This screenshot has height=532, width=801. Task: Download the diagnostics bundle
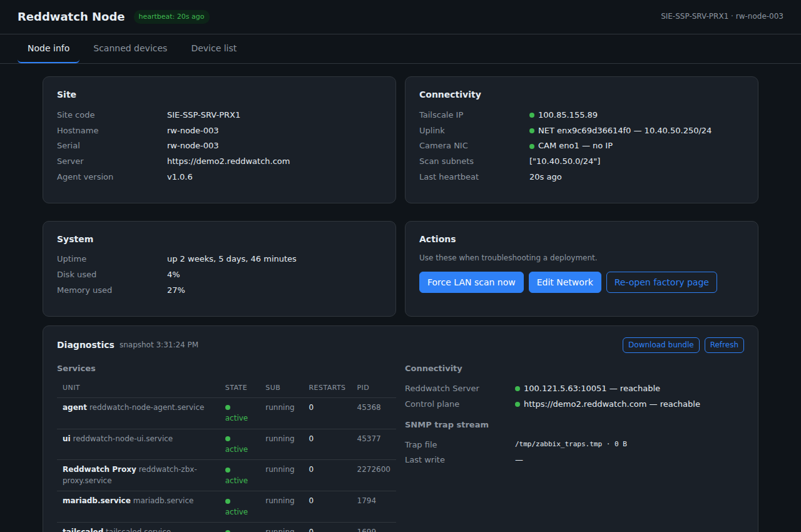[661, 345]
